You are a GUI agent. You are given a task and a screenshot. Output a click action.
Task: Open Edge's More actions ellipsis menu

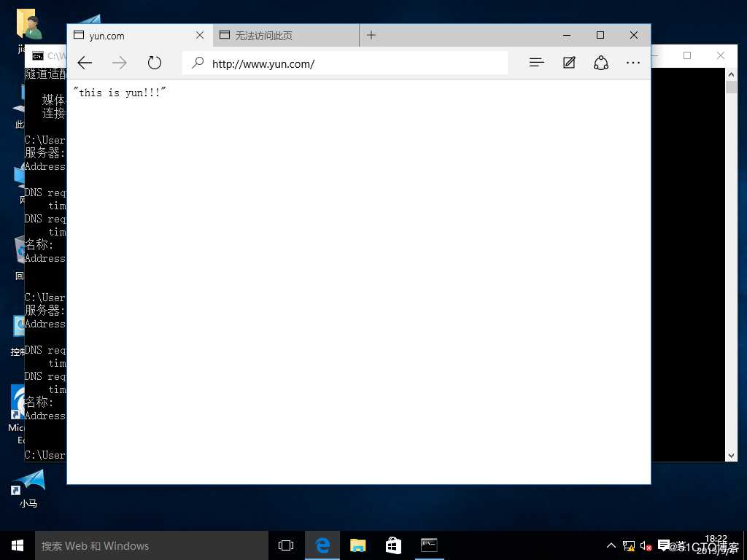pos(632,63)
